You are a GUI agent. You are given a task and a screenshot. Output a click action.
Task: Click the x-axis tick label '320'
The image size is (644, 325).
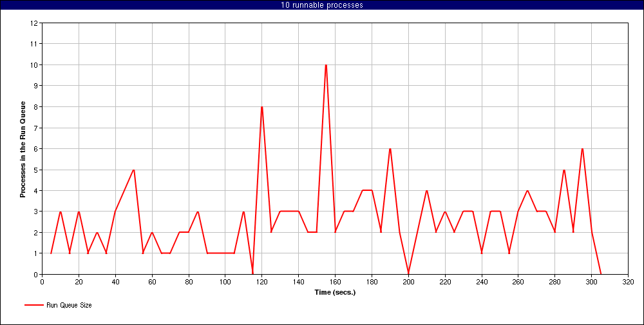628,282
